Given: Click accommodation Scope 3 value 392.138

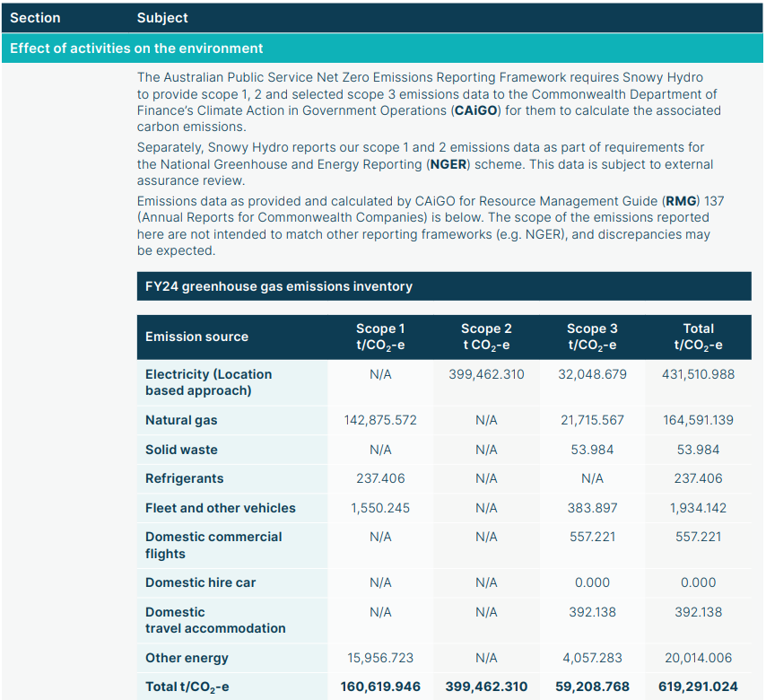Looking at the screenshot, I should (x=593, y=612).
